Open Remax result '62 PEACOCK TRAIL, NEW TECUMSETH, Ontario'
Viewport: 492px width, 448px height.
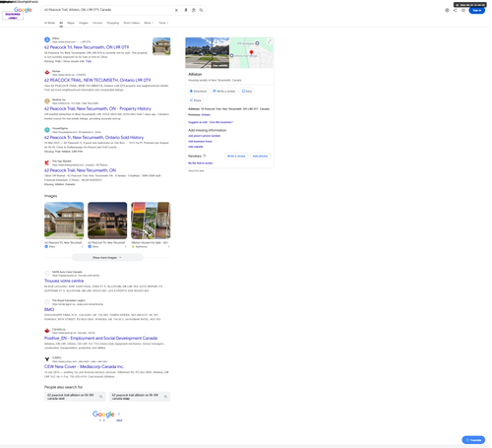point(97,80)
